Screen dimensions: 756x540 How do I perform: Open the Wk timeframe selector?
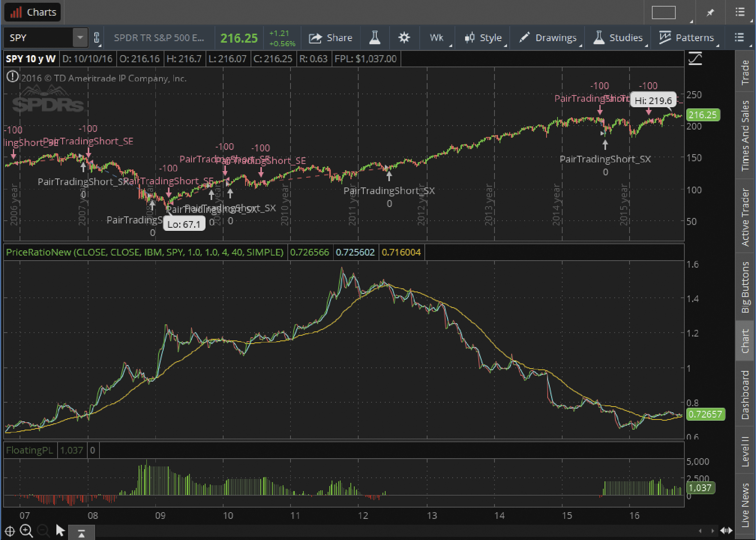pos(437,38)
